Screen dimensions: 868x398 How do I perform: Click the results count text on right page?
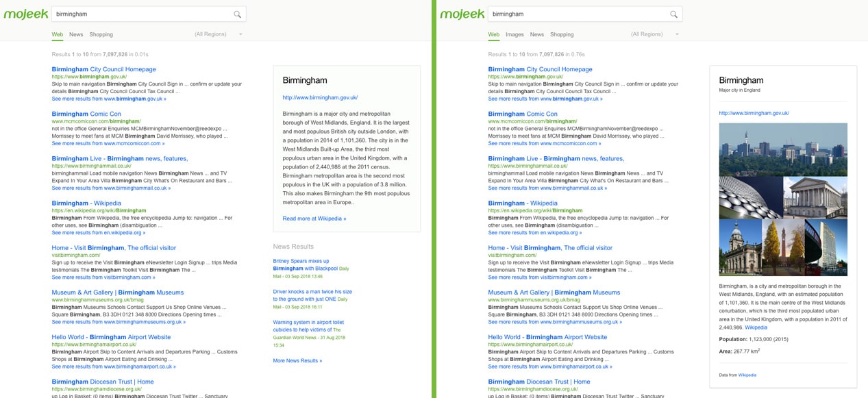click(536, 54)
